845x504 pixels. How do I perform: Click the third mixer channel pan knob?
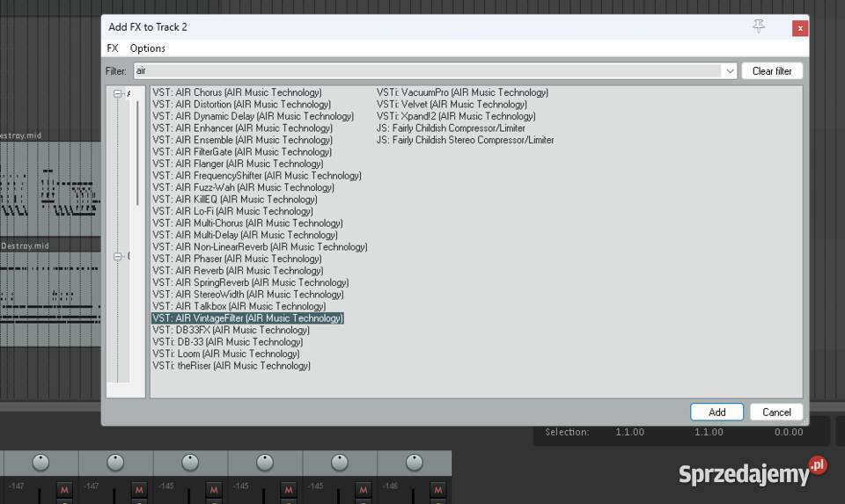[190, 462]
